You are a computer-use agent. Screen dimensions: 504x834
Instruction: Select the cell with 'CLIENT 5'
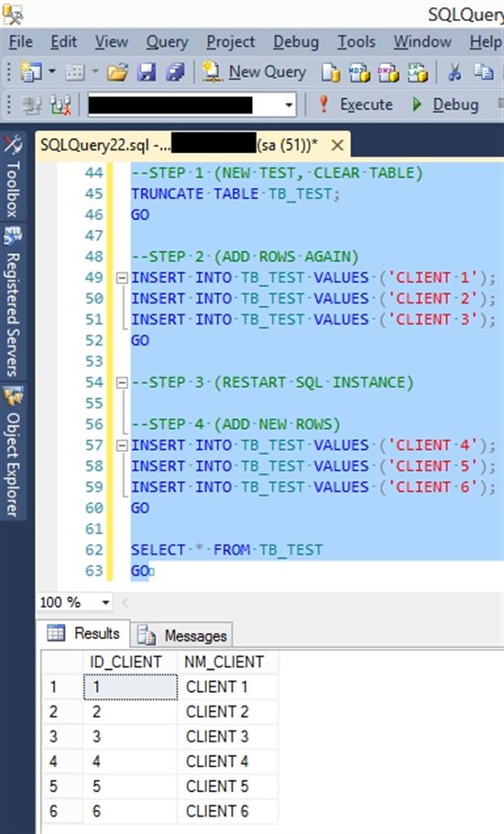pos(227,786)
